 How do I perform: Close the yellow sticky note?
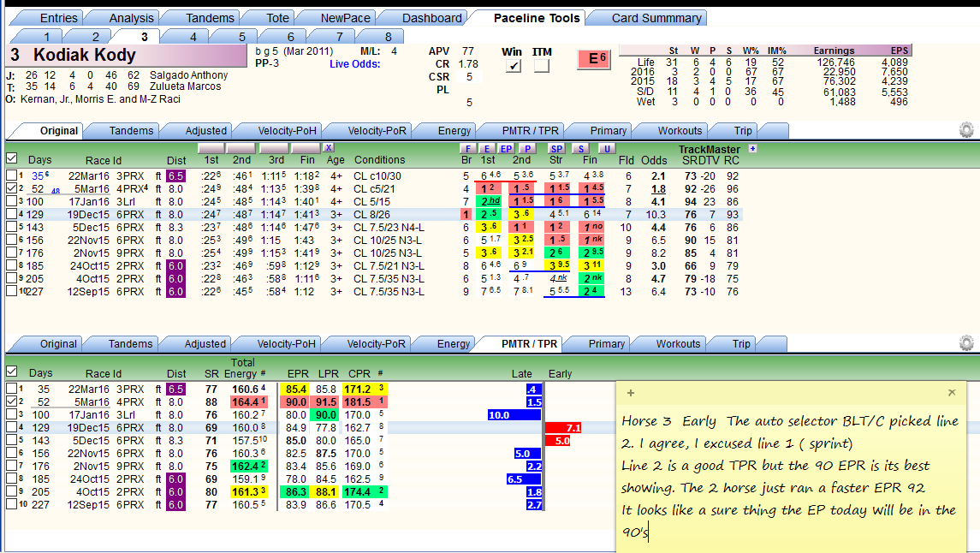(951, 392)
